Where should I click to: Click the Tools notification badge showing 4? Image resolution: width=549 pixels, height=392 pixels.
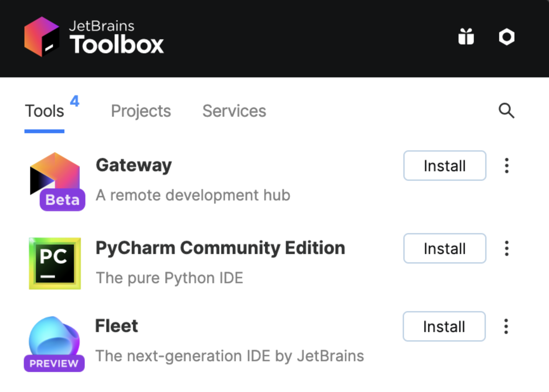pyautogui.click(x=75, y=101)
